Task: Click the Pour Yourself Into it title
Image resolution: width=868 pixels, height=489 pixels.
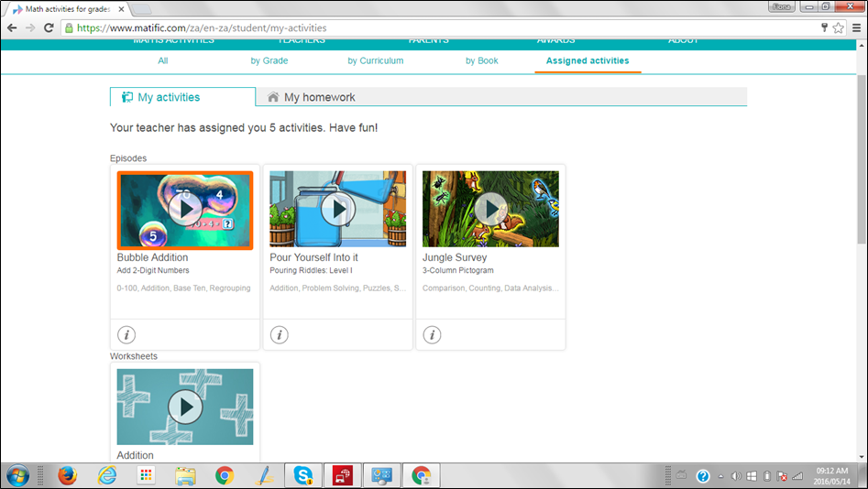Action: click(x=313, y=257)
